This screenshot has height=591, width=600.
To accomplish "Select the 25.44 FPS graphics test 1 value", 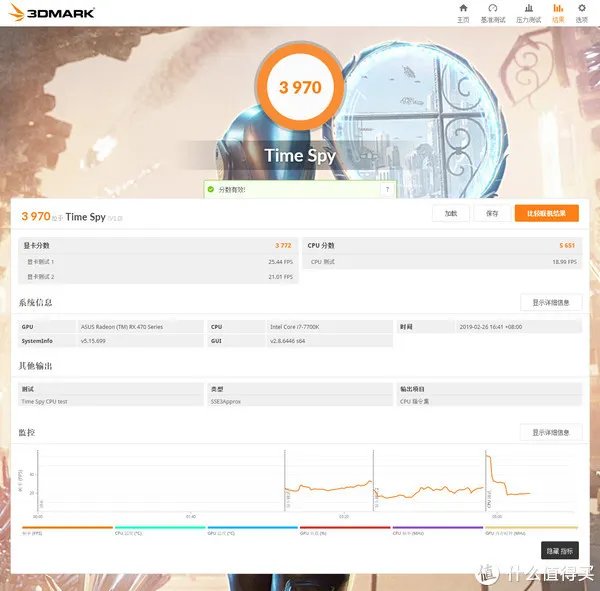I will coord(280,262).
